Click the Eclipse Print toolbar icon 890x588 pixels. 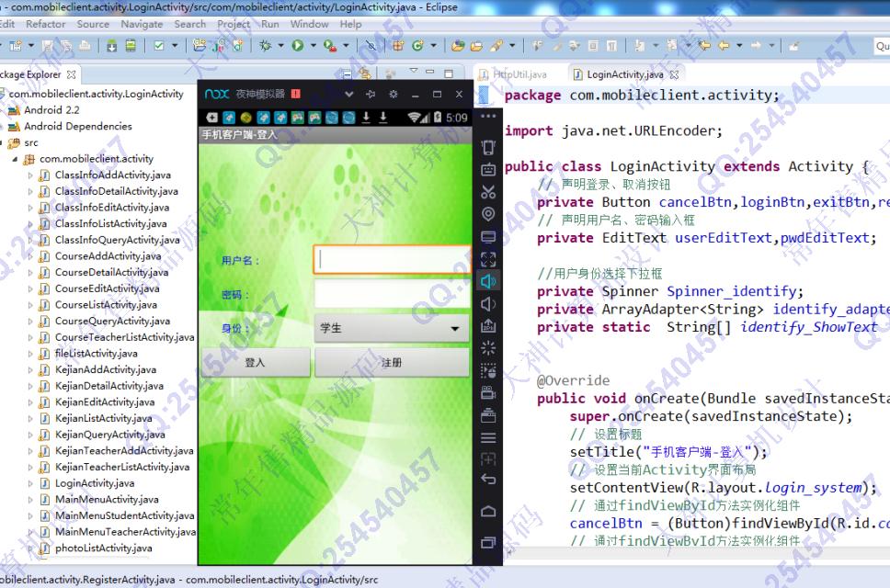point(85,45)
